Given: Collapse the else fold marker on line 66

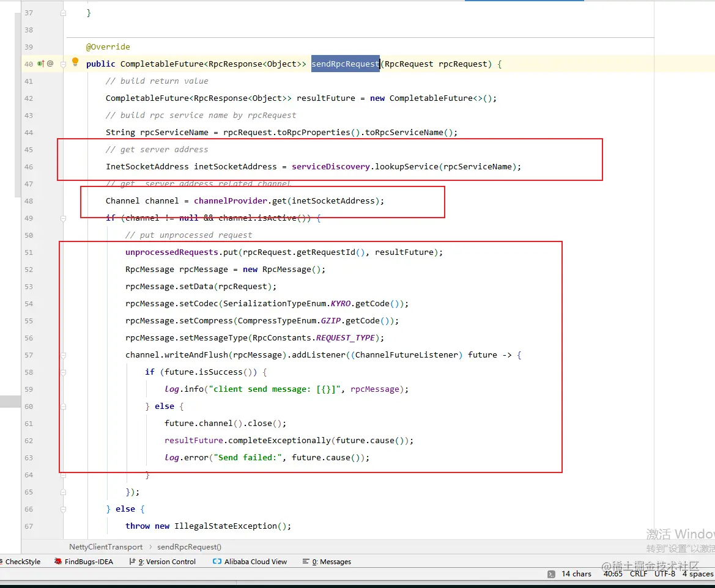Looking at the screenshot, I should 64,509.
